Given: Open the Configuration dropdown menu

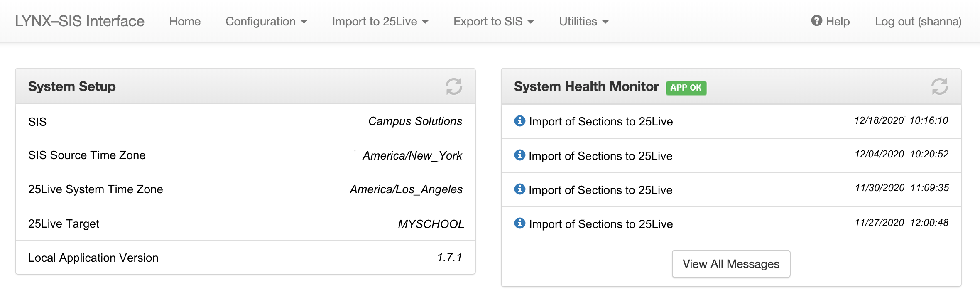Looking at the screenshot, I should 266,21.
